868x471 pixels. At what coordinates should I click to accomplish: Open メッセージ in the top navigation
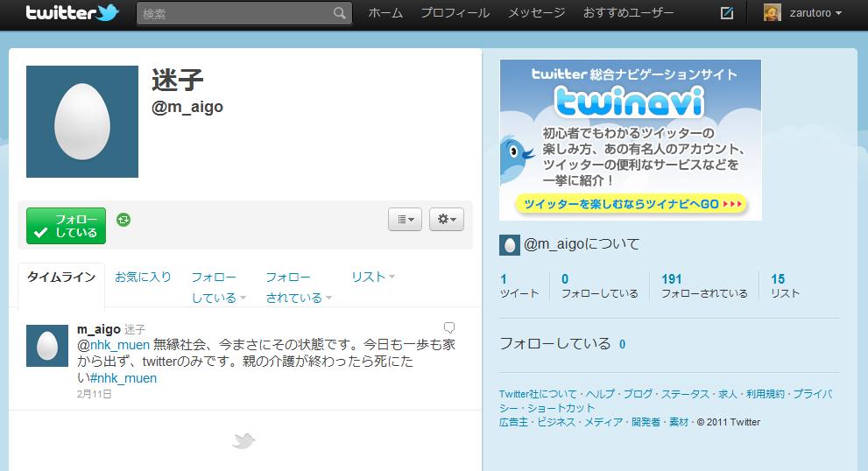pyautogui.click(x=536, y=13)
